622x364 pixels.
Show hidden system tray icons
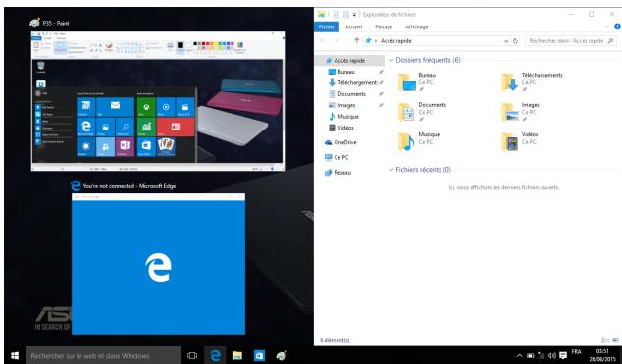(x=519, y=356)
